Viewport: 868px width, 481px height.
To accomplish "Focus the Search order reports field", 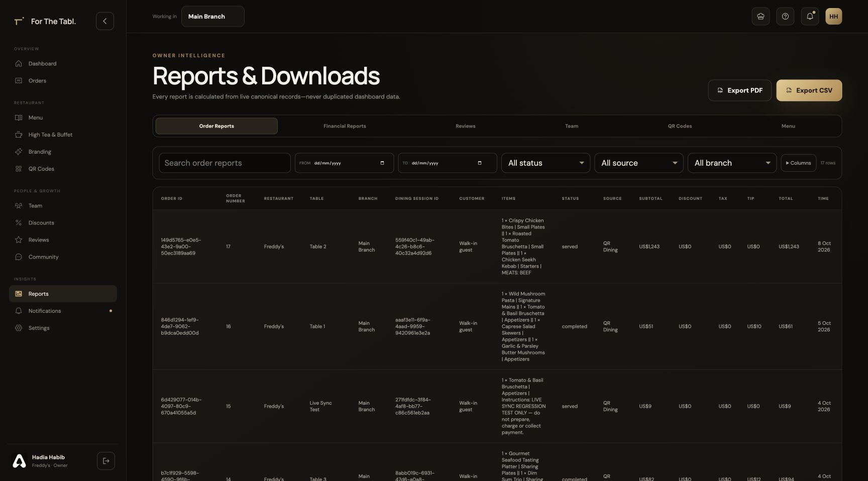I will click(x=225, y=163).
